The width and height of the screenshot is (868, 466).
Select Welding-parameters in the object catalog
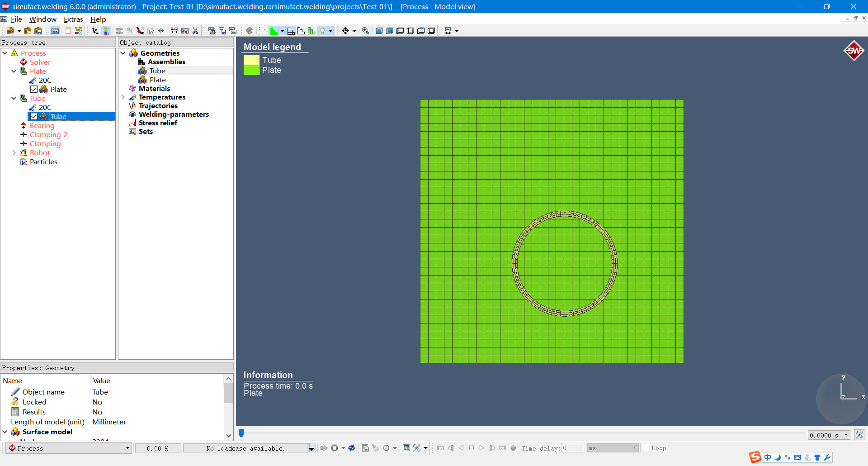pos(174,114)
